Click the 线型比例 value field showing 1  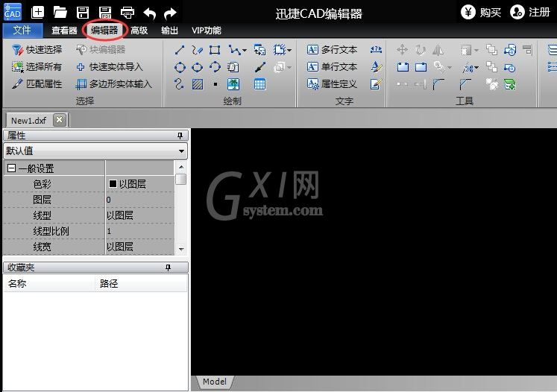tap(140, 231)
